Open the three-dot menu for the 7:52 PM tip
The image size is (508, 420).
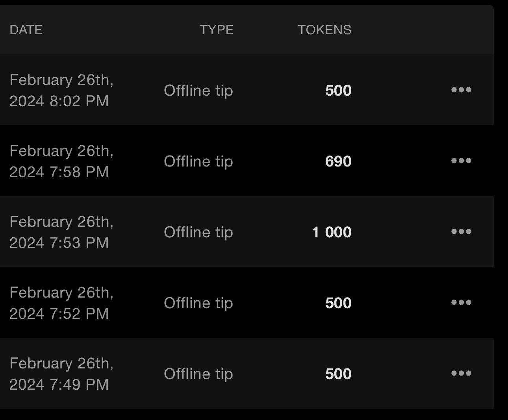point(461,303)
